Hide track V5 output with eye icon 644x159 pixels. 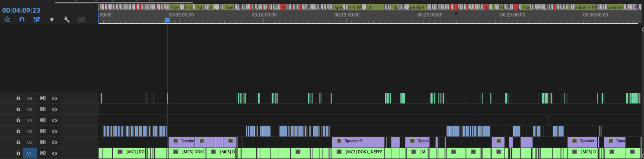55,110
